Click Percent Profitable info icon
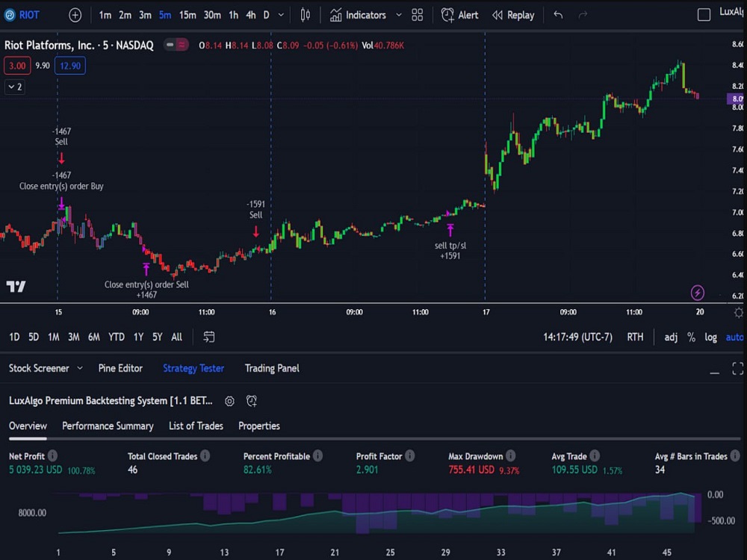This screenshot has height=560, width=747. (317, 455)
